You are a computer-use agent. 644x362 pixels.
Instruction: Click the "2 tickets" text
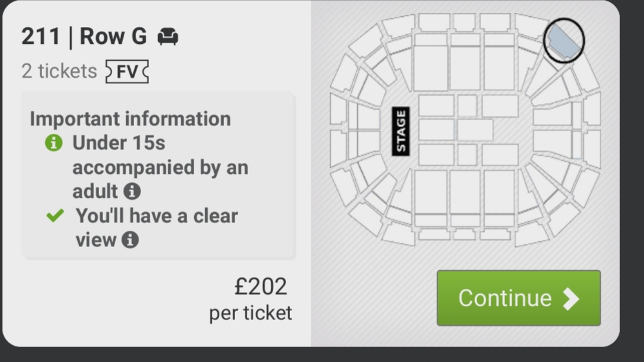tap(59, 71)
